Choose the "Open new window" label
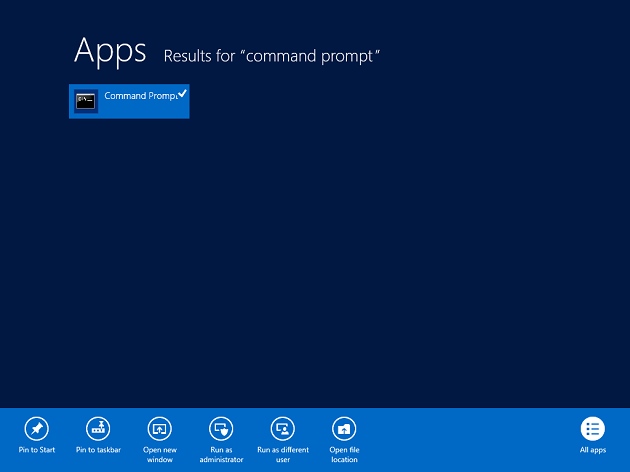Image resolution: width=630 pixels, height=472 pixels. point(159,455)
